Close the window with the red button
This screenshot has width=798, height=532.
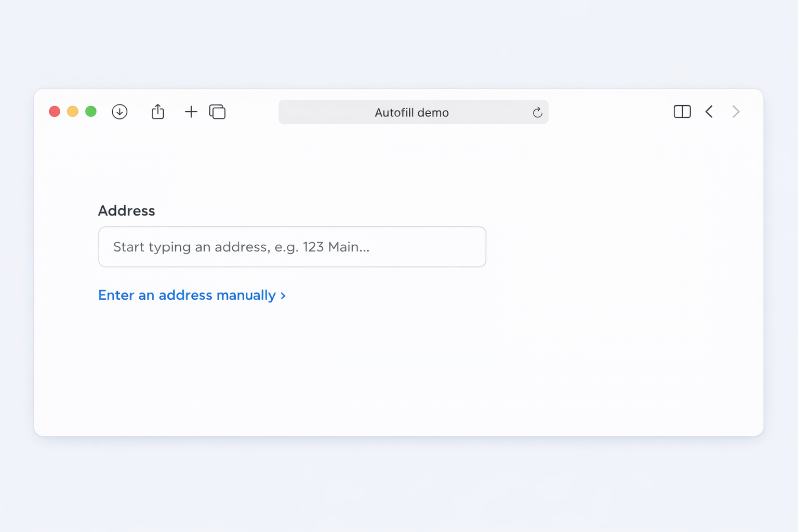point(55,112)
